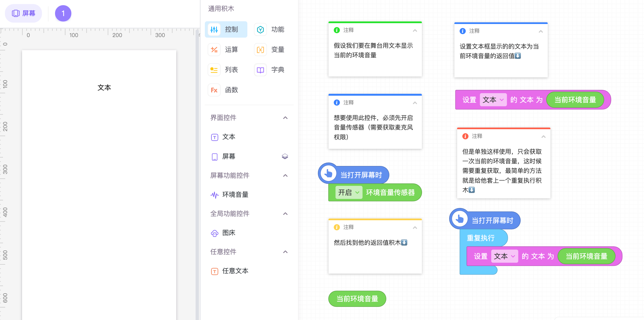Select the 任意文本 widget item
644x320 pixels.
tap(235, 271)
